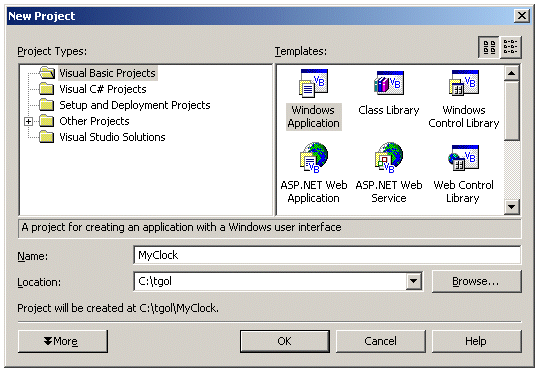
Task: Open the Location dropdown list
Action: [x=414, y=281]
